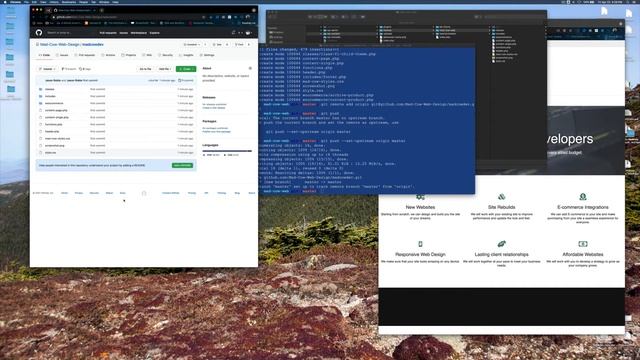Click the New Websites heading on webpage
Viewport: 640px width, 360px height.
tap(420, 207)
